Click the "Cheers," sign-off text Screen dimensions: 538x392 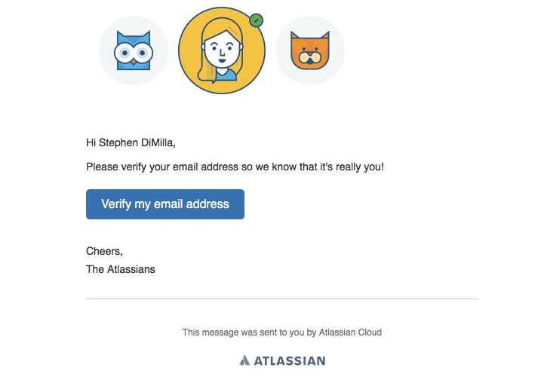click(x=104, y=251)
